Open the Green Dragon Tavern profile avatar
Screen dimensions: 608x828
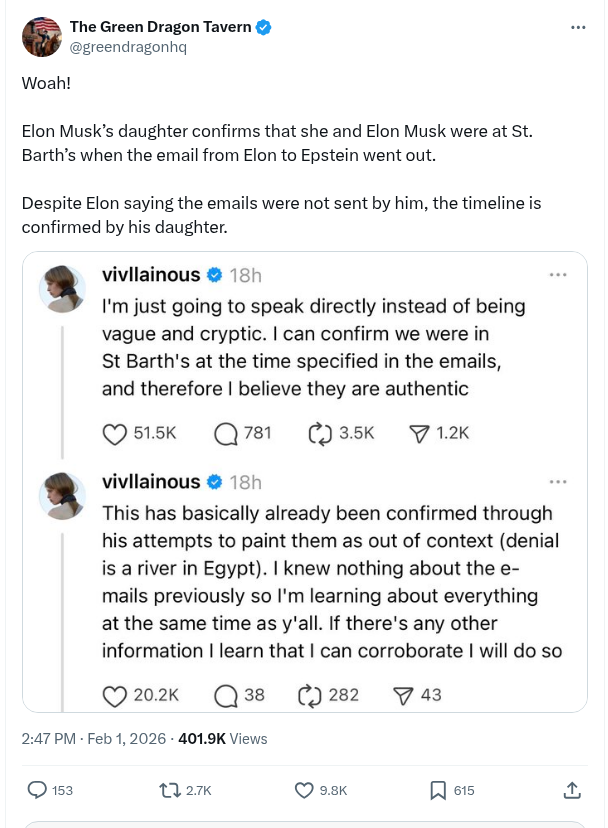(x=41, y=37)
